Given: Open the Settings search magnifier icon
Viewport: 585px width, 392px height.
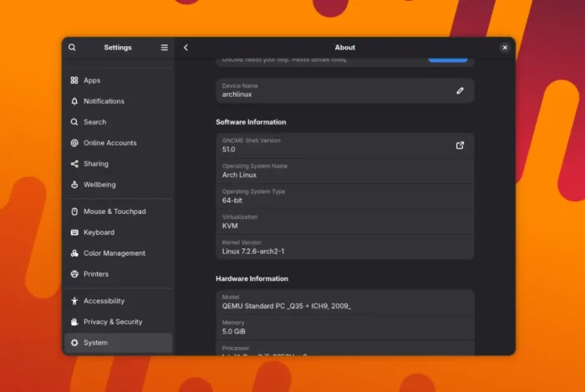Looking at the screenshot, I should tap(72, 48).
